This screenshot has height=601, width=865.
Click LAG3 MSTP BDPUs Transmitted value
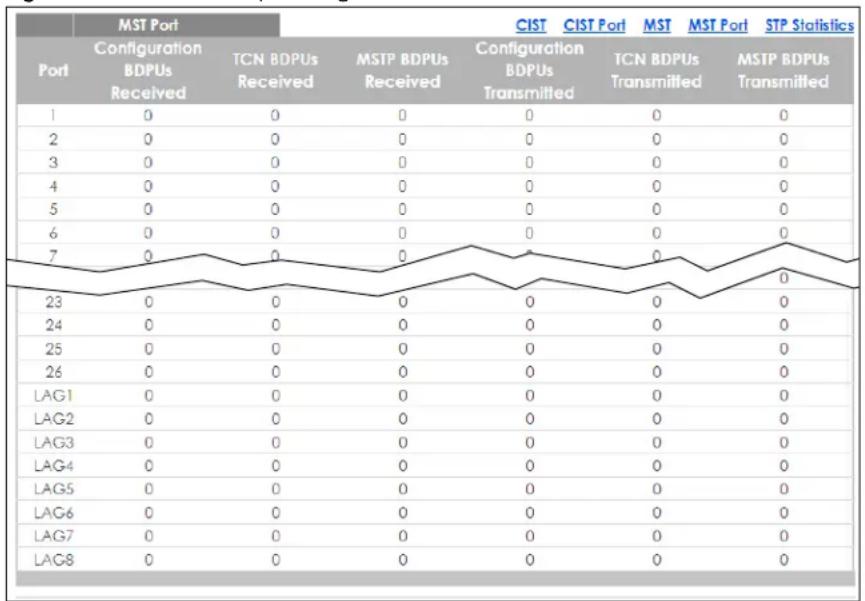[x=783, y=443]
